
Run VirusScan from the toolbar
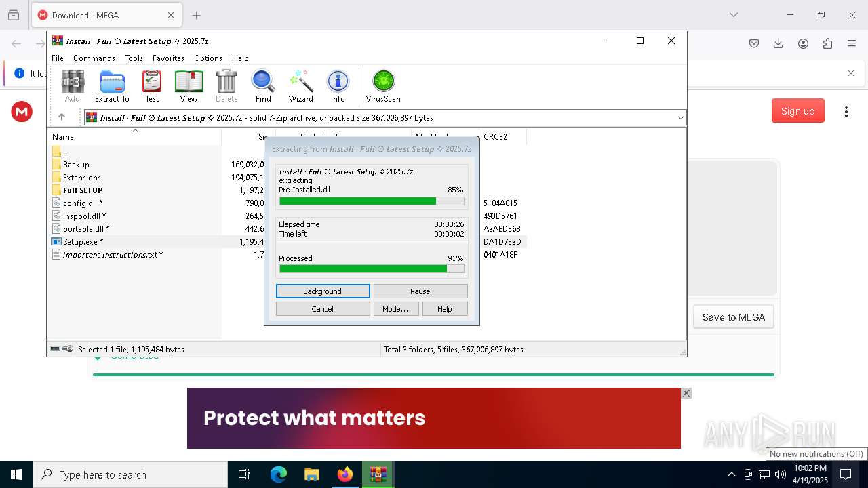coord(383,87)
